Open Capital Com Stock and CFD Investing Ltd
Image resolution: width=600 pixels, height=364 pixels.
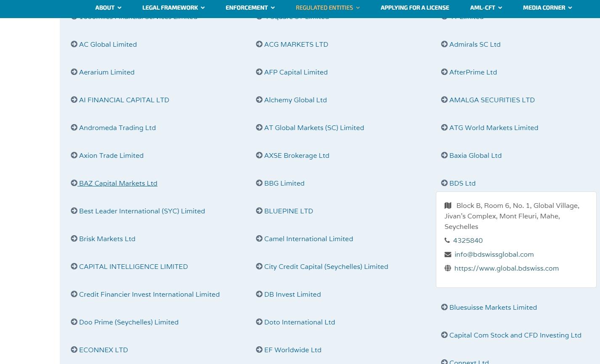click(515, 335)
